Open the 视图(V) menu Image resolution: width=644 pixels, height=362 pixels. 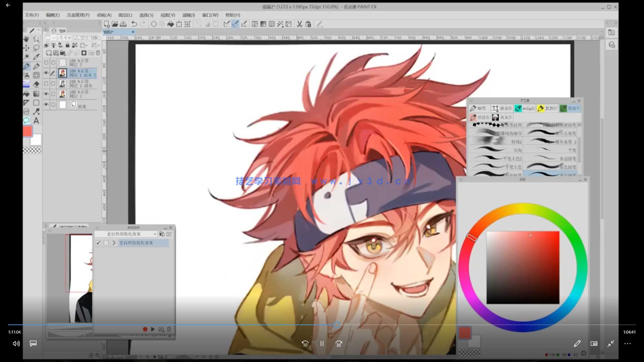(x=168, y=15)
